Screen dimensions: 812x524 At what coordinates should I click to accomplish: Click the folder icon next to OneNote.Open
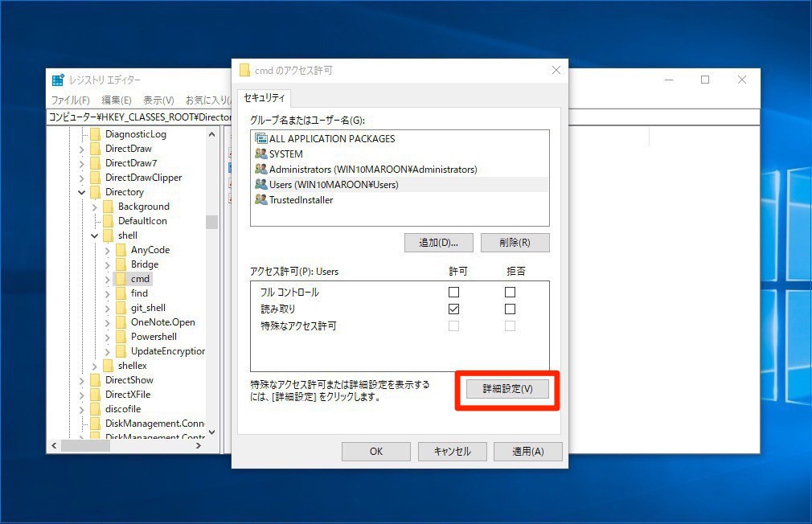(121, 322)
